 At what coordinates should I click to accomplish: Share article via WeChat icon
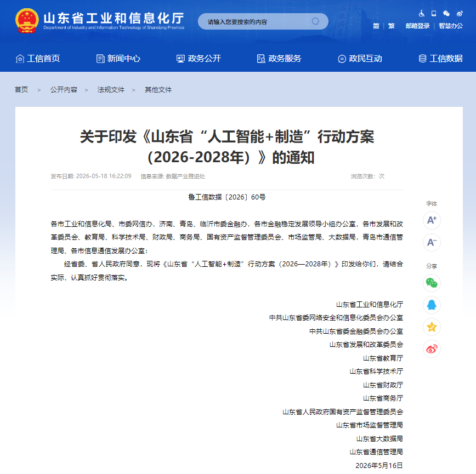point(432,283)
